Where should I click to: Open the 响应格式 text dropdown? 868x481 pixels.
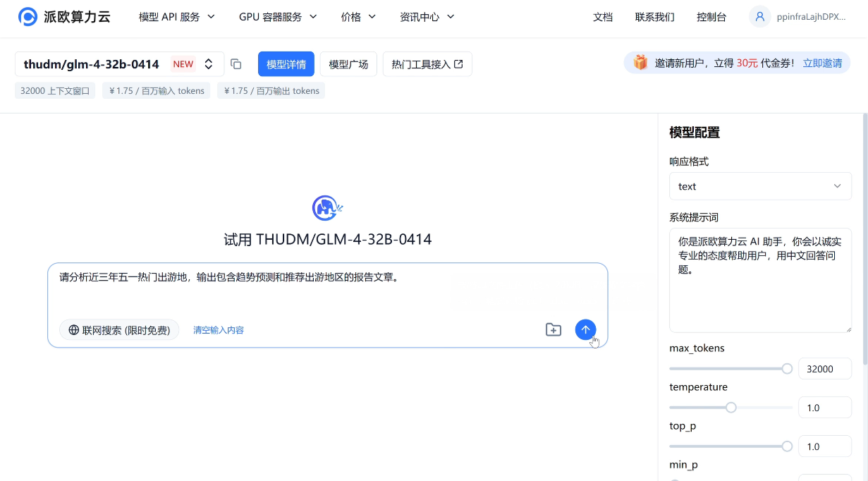tap(760, 186)
